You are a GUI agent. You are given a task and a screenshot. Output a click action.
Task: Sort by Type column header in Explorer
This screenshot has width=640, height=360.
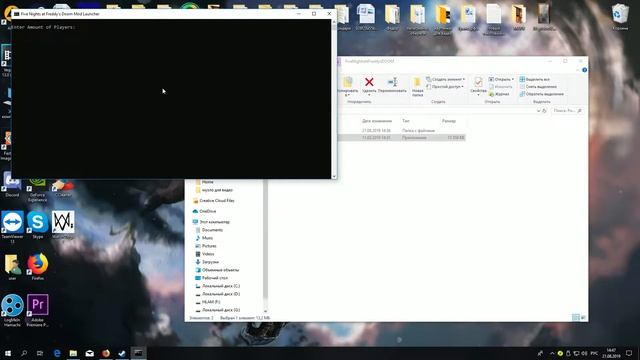click(x=406, y=121)
